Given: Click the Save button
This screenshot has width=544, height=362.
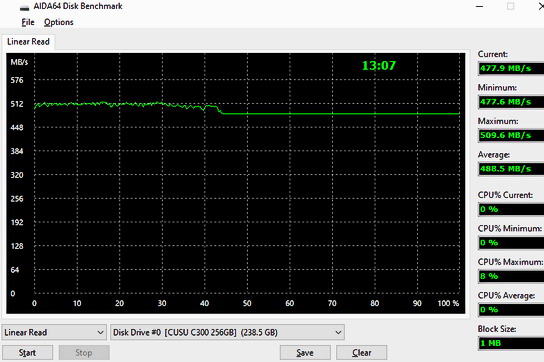Looking at the screenshot, I should pyautogui.click(x=305, y=353).
